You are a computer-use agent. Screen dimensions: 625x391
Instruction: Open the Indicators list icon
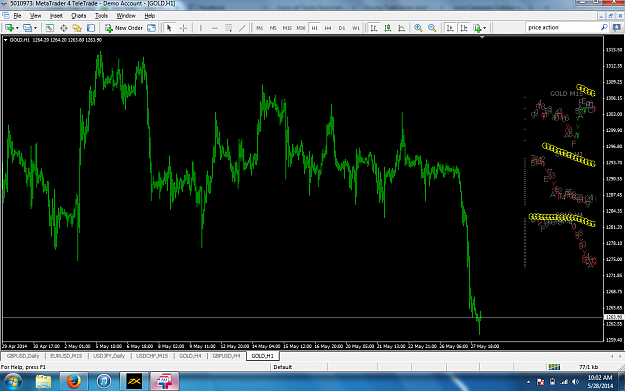[477, 28]
